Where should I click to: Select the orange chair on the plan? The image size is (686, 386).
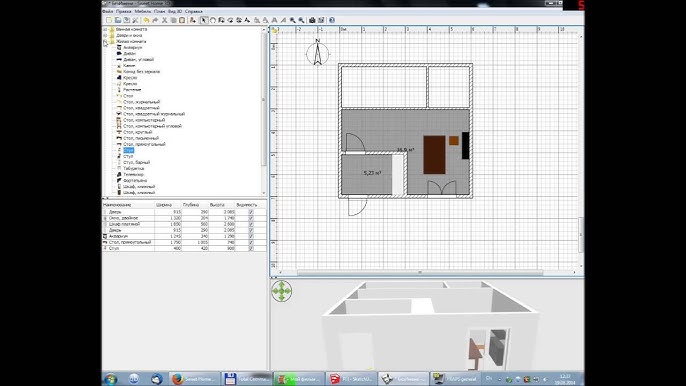[x=454, y=140]
